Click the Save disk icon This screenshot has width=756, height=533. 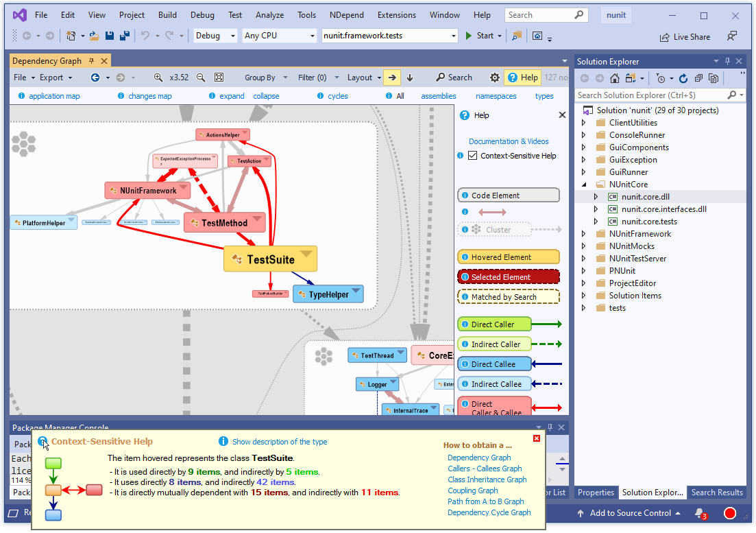[x=110, y=36]
